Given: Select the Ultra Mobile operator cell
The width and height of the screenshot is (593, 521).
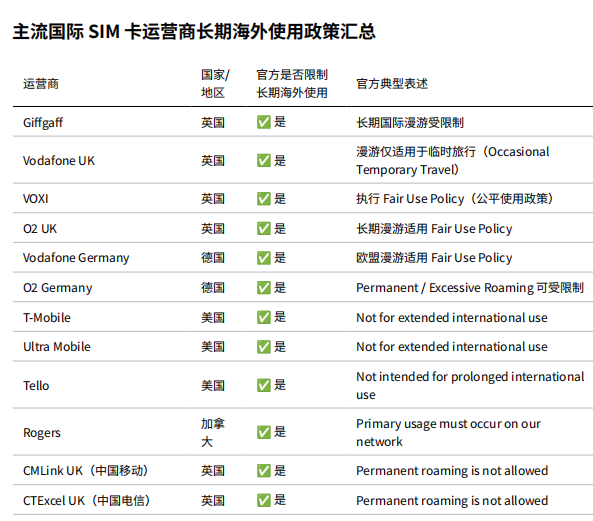Looking at the screenshot, I should [x=57, y=347].
